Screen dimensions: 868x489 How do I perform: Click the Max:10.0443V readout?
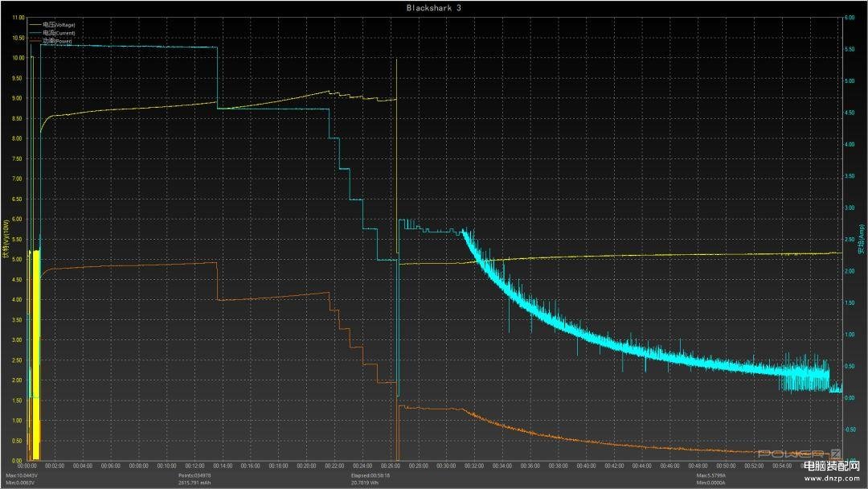[x=22, y=475]
